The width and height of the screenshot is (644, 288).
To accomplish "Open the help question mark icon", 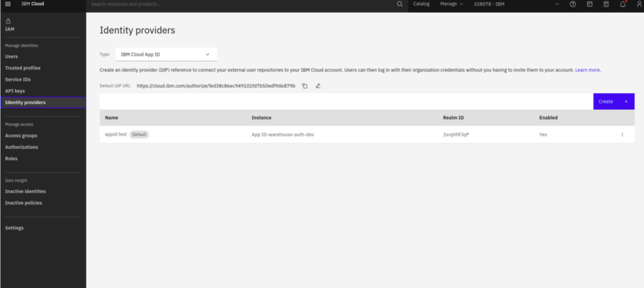I will pos(572,4).
